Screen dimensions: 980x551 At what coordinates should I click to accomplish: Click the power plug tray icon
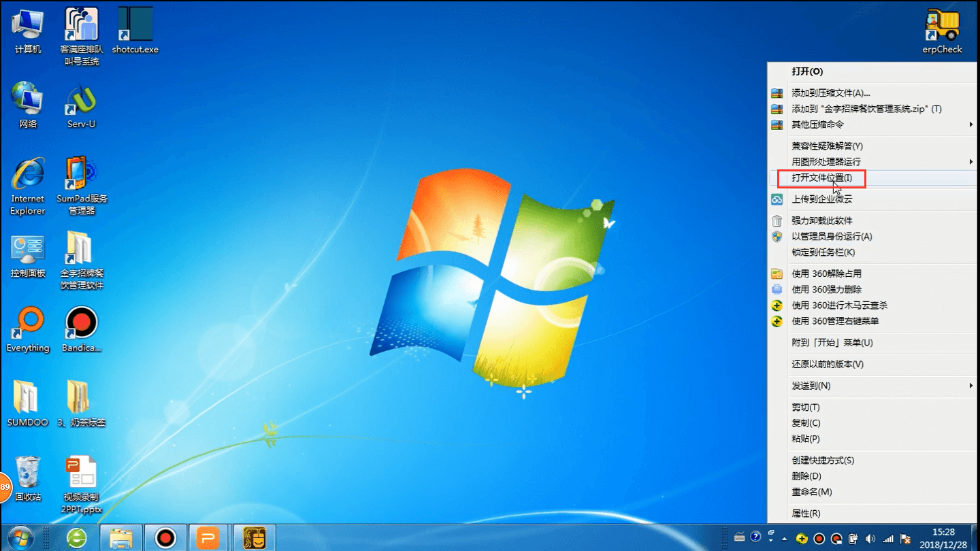(854, 539)
